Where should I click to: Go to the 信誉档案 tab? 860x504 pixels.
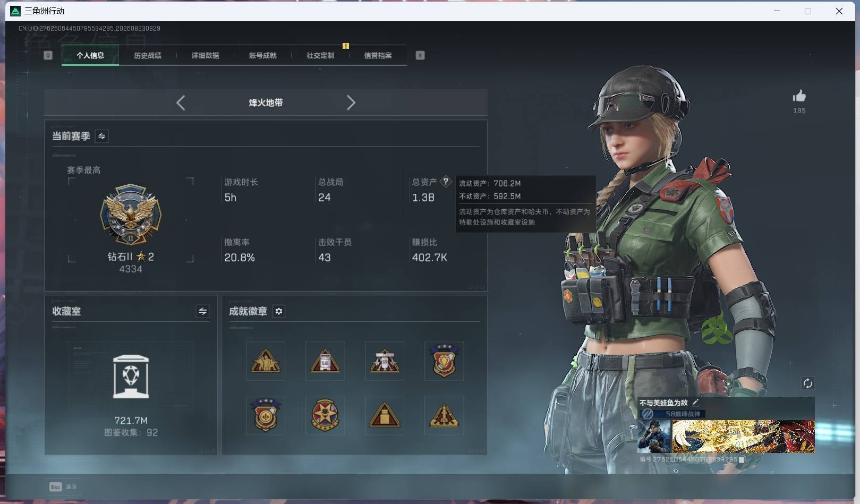[378, 55]
